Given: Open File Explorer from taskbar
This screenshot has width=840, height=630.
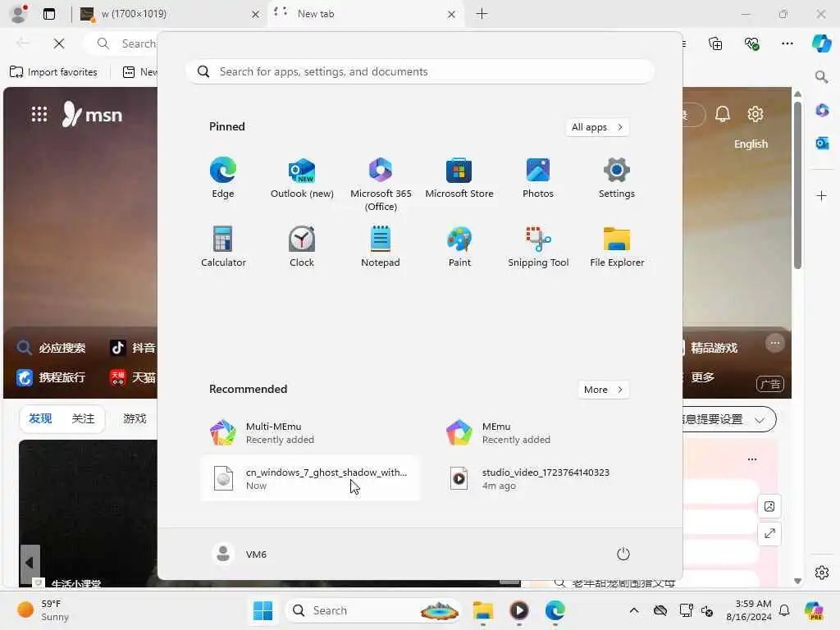Looking at the screenshot, I should pyautogui.click(x=482, y=610).
